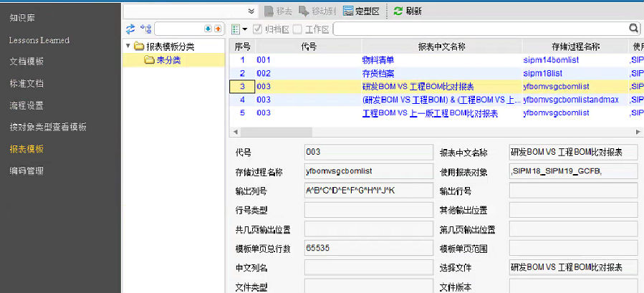Click the 其他输出位置 field
Image resolution: width=644 pixels, height=293 pixels.
tap(573, 210)
